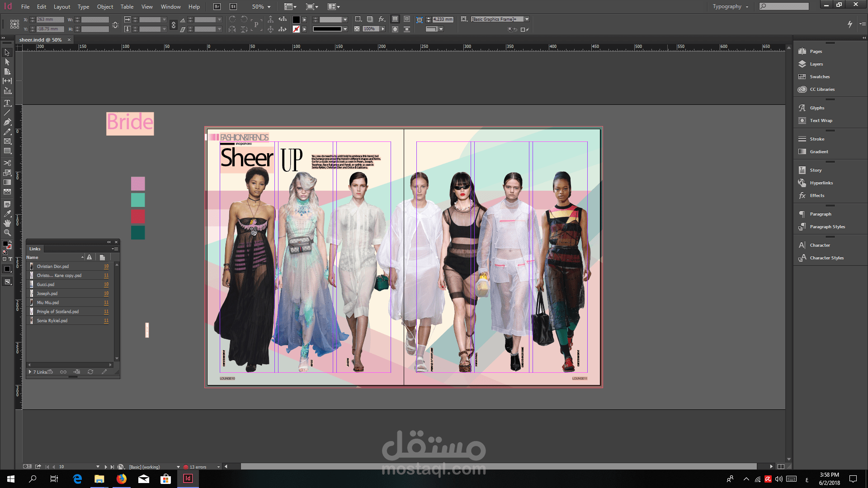Screen dimensions: 868x488
Task: Choose the Rectangle Frame tool
Action: pyautogui.click(x=7, y=141)
